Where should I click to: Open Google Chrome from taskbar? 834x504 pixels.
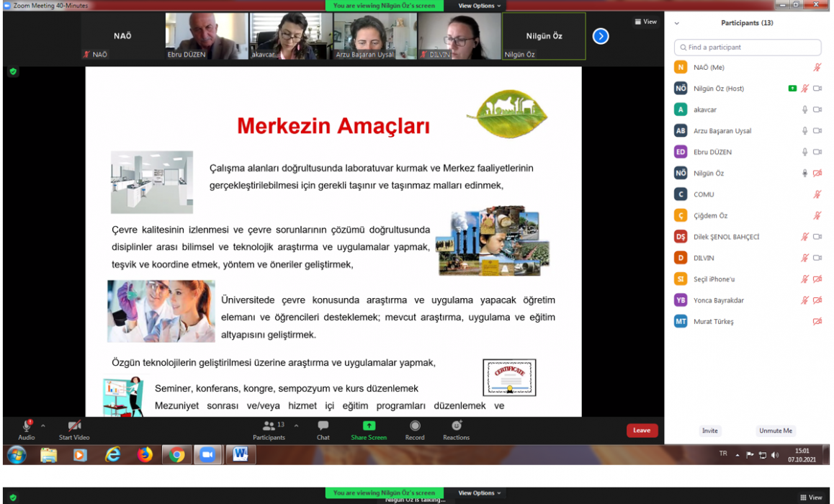176,455
